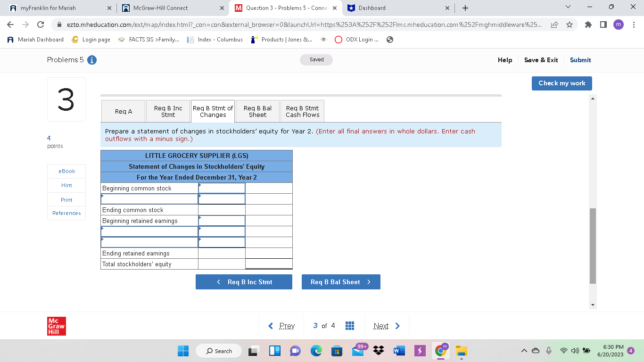Click the browser address bar URL
The height and width of the screenshot is (362, 644).
[304, 25]
